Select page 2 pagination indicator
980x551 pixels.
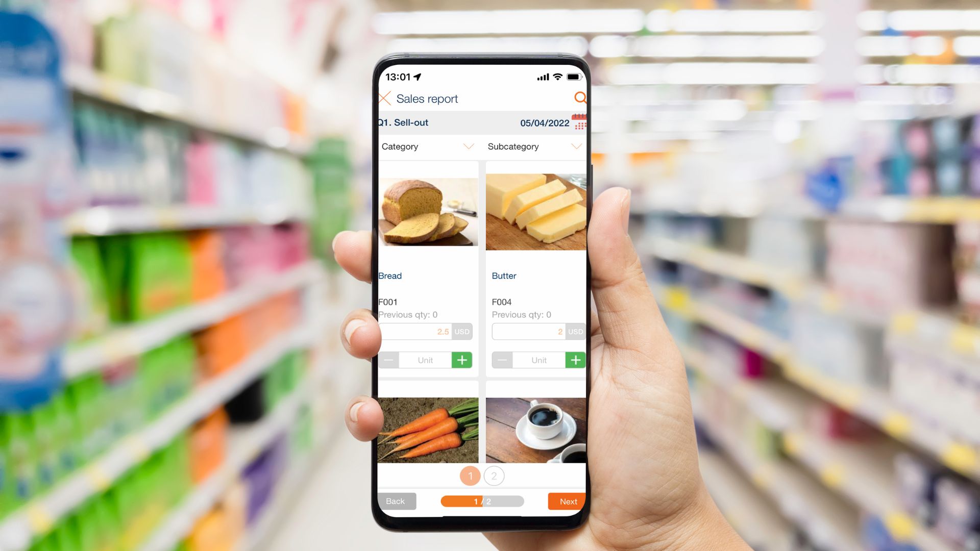click(494, 475)
